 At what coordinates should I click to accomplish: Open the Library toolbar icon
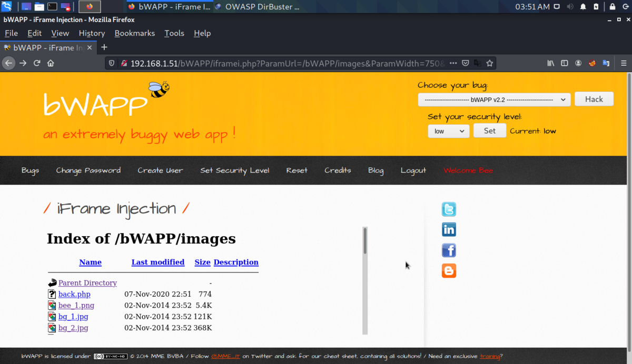pyautogui.click(x=551, y=63)
